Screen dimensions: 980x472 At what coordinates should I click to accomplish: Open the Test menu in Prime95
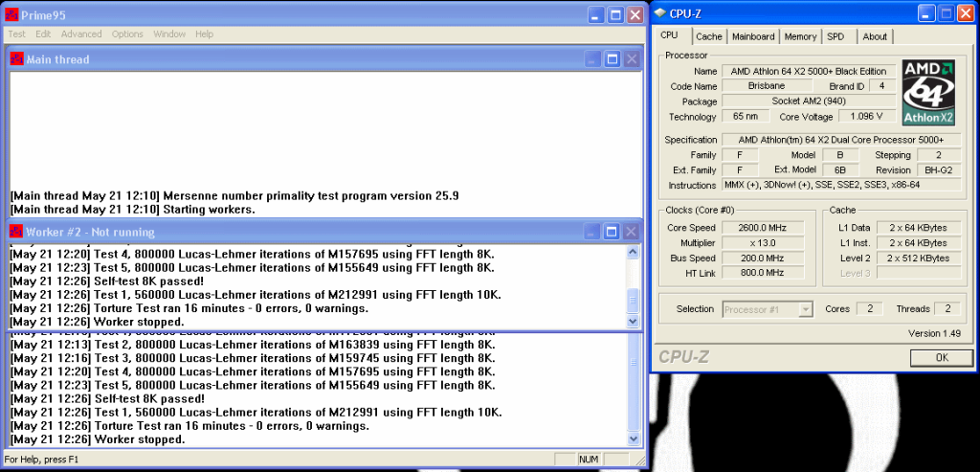tap(16, 34)
